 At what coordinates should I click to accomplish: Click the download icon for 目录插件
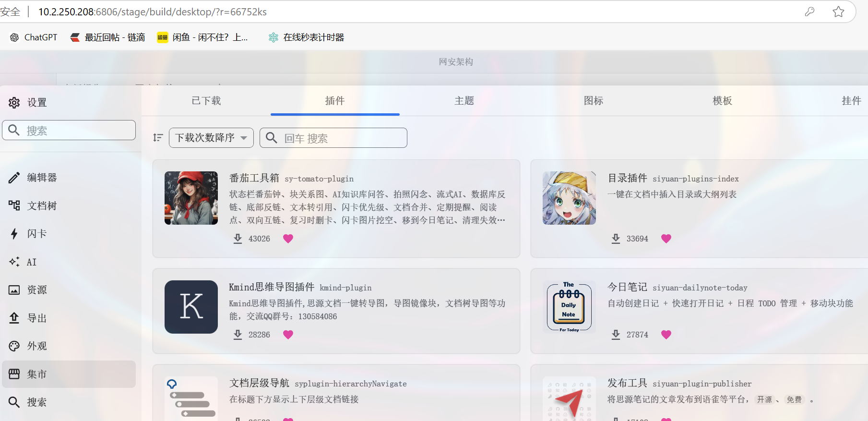616,239
